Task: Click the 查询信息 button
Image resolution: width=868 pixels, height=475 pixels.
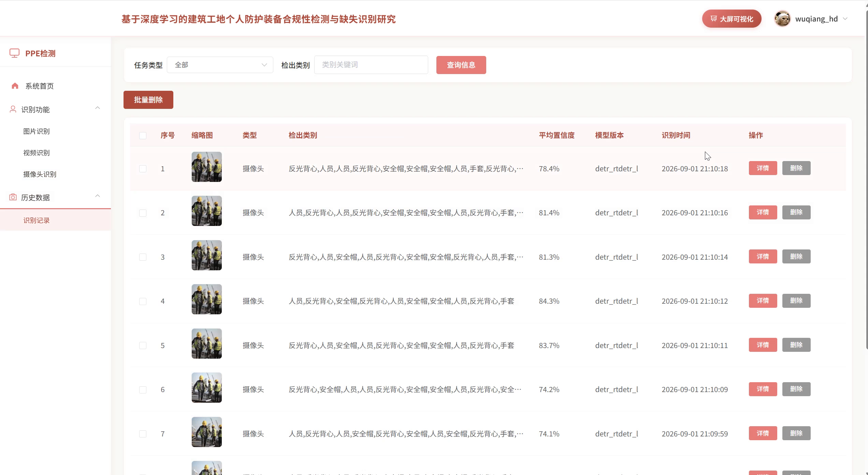Action: [461, 65]
